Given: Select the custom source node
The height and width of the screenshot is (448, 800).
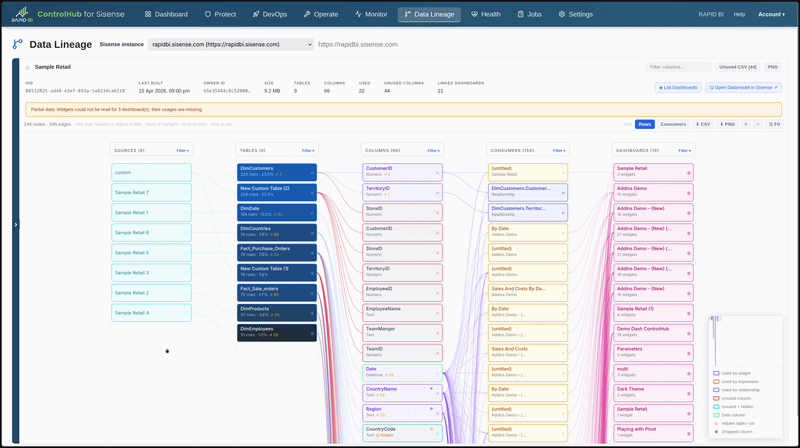Looking at the screenshot, I should (x=152, y=172).
